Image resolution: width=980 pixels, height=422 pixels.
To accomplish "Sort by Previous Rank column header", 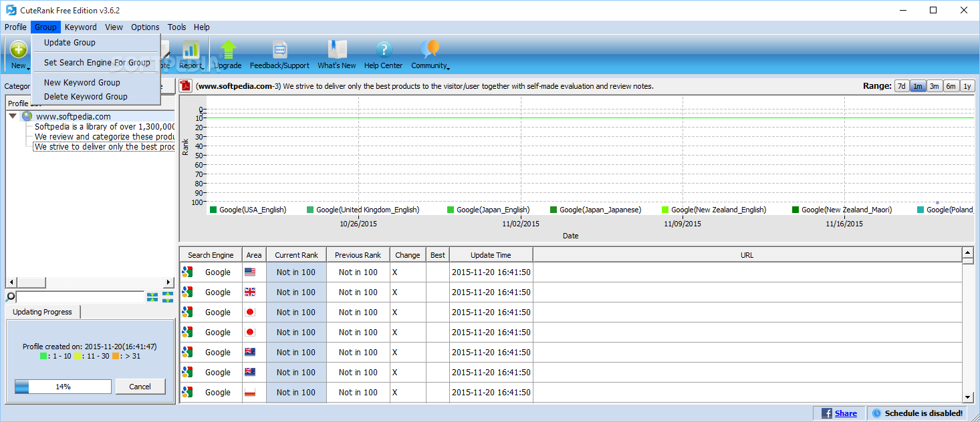I will 358,254.
